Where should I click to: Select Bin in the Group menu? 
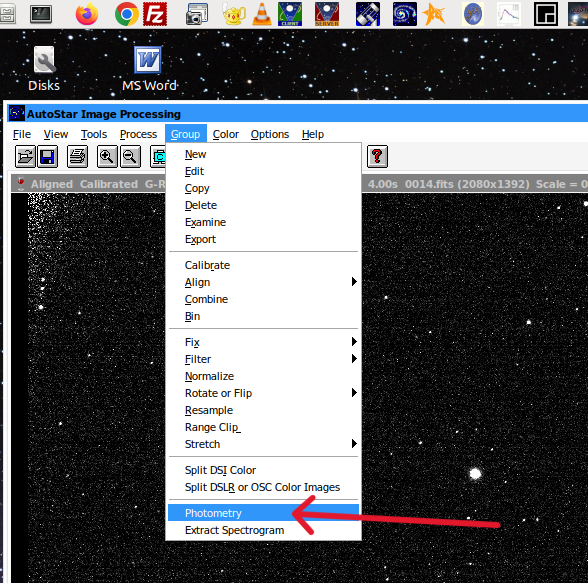(263, 316)
